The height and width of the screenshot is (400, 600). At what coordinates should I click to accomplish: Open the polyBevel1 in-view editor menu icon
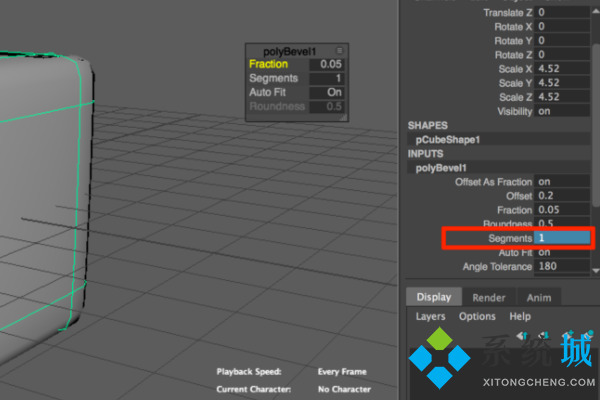[x=339, y=49]
